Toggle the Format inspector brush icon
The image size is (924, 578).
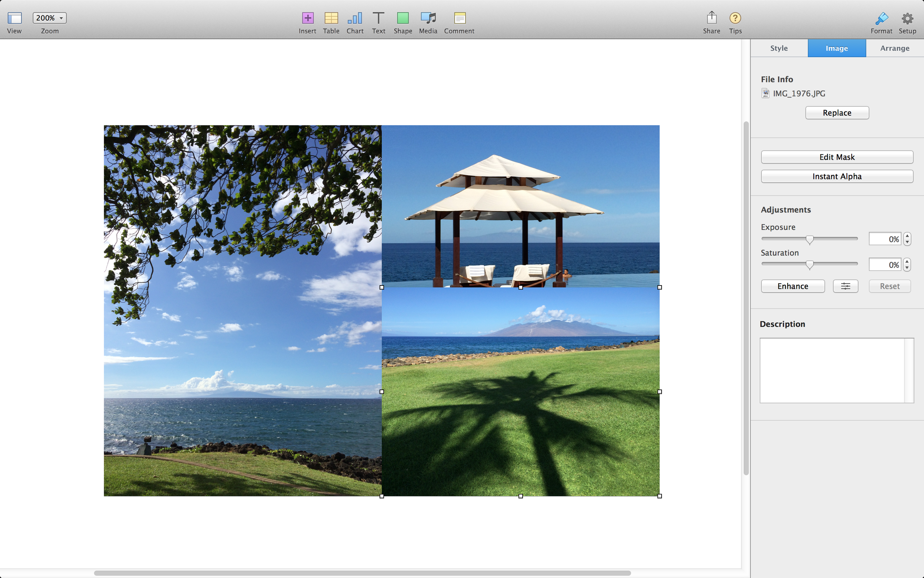coord(881,18)
